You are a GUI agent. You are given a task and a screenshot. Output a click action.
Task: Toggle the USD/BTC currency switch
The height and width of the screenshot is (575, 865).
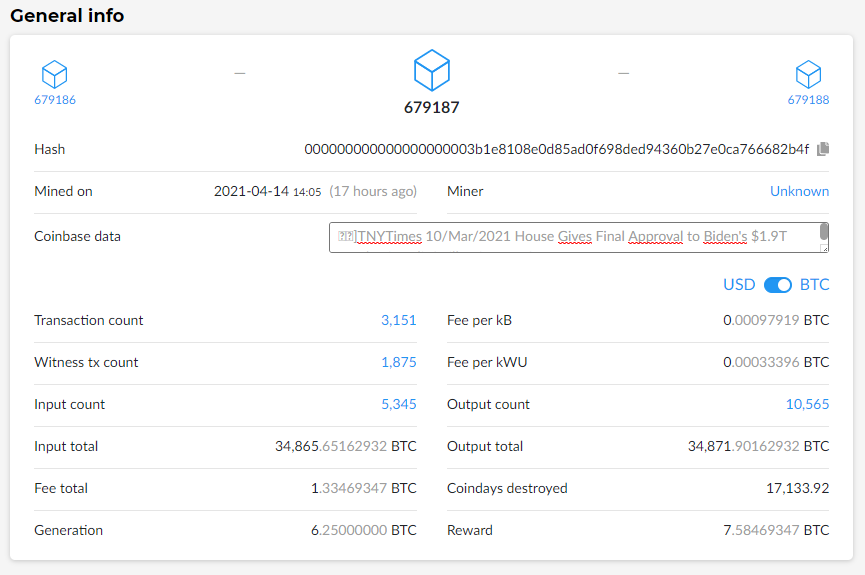pyautogui.click(x=777, y=285)
